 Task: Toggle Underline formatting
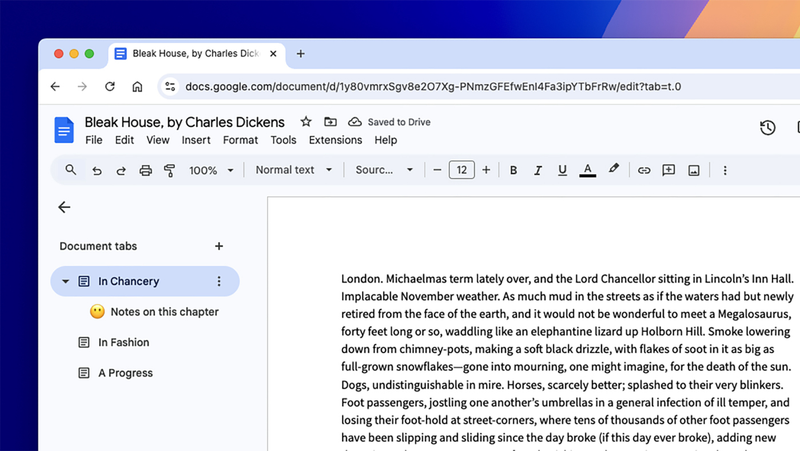pos(562,171)
